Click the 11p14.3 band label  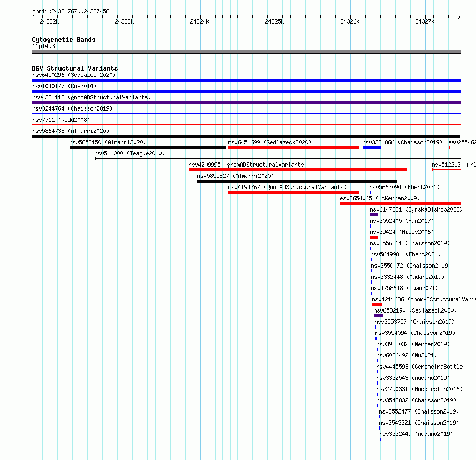43,46
